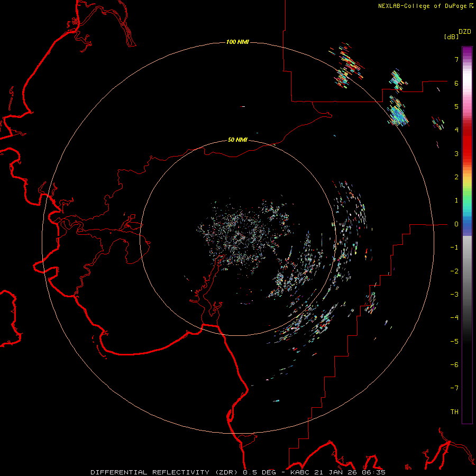Select the -3 dB scale tick label
Image resolution: width=476 pixels, height=476 pixels.
tap(454, 295)
